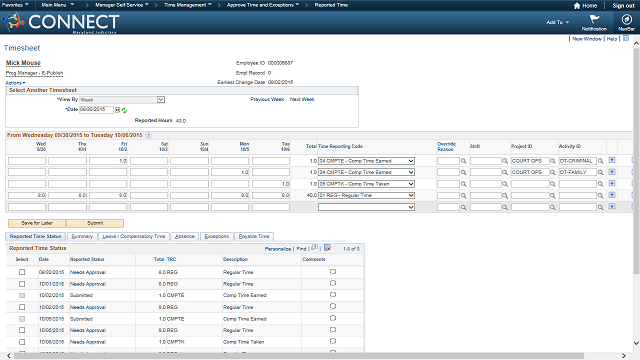Viewport: 640px width, 360px height.
Task: Check the select box for 09/30/2015 row
Action: pyautogui.click(x=22, y=272)
